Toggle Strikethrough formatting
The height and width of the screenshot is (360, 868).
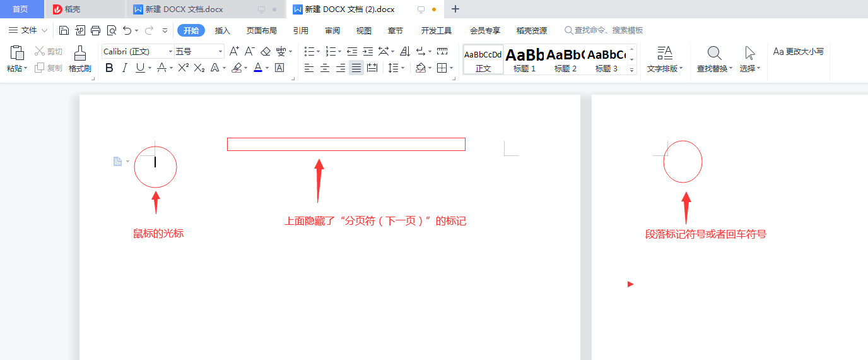pyautogui.click(x=161, y=68)
